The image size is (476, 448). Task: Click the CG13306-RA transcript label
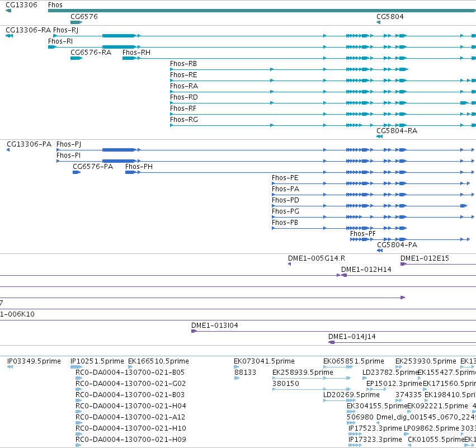pyautogui.click(x=28, y=30)
